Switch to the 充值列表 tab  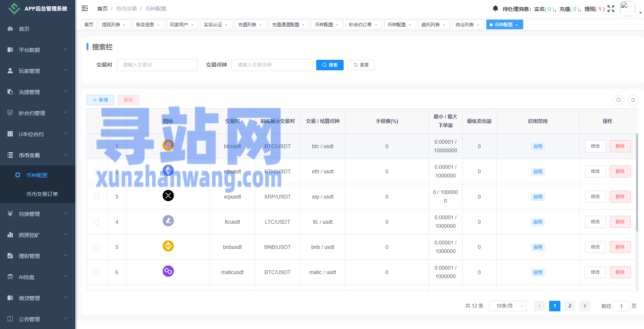click(x=247, y=25)
